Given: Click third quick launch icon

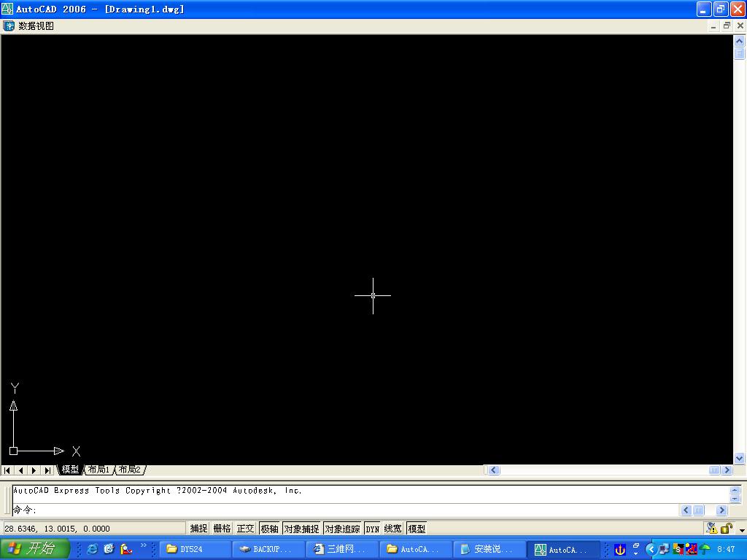Looking at the screenshot, I should (x=126, y=549).
